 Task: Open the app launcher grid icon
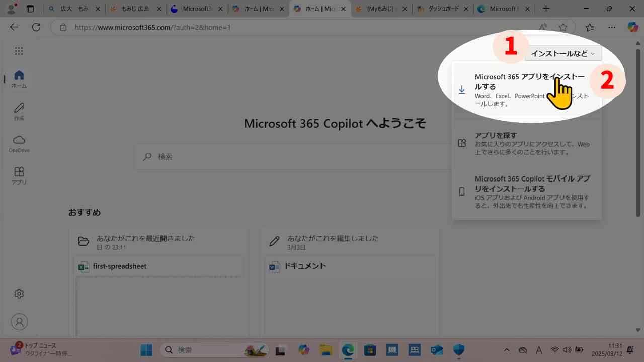click(x=19, y=51)
